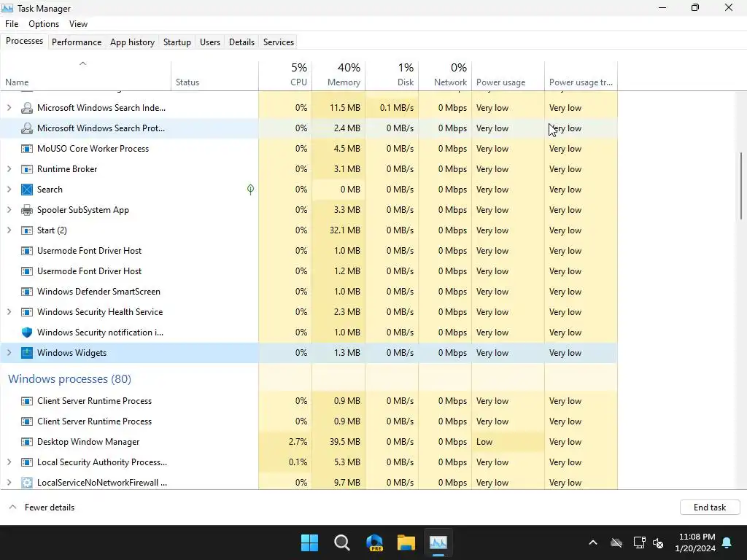This screenshot has height=560, width=747.
Task: Expand the Windows Widgets process group
Action: coord(9,353)
